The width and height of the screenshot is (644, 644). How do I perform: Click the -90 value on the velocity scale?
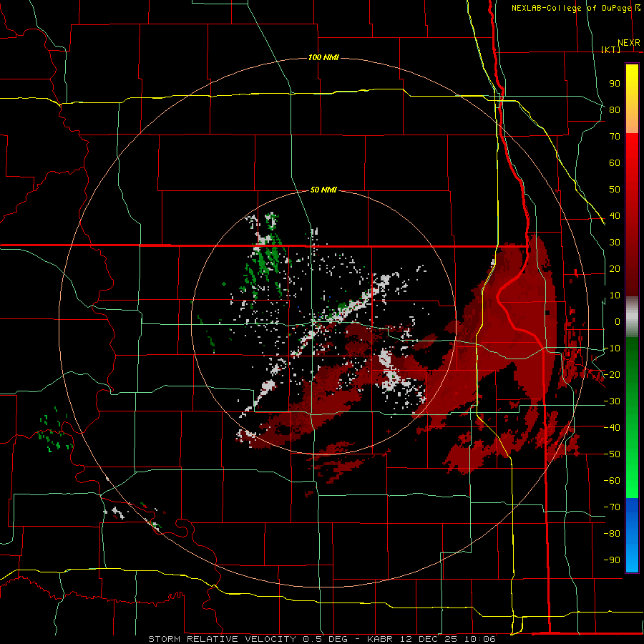coord(612,560)
